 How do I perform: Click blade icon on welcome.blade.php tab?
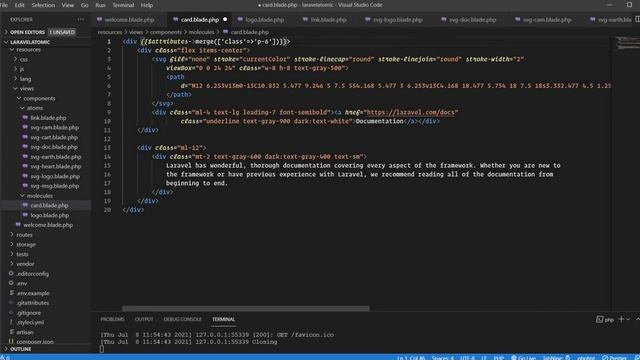pyautogui.click(x=100, y=19)
